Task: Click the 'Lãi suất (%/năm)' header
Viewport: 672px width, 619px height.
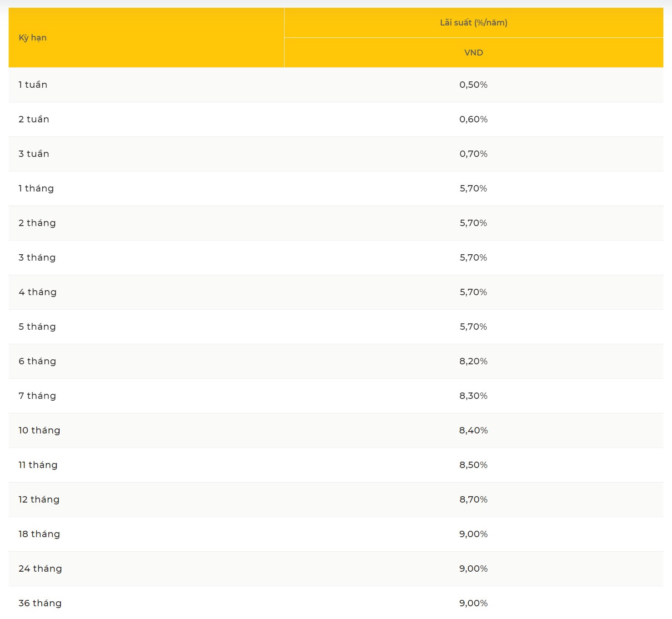Action: (x=474, y=23)
